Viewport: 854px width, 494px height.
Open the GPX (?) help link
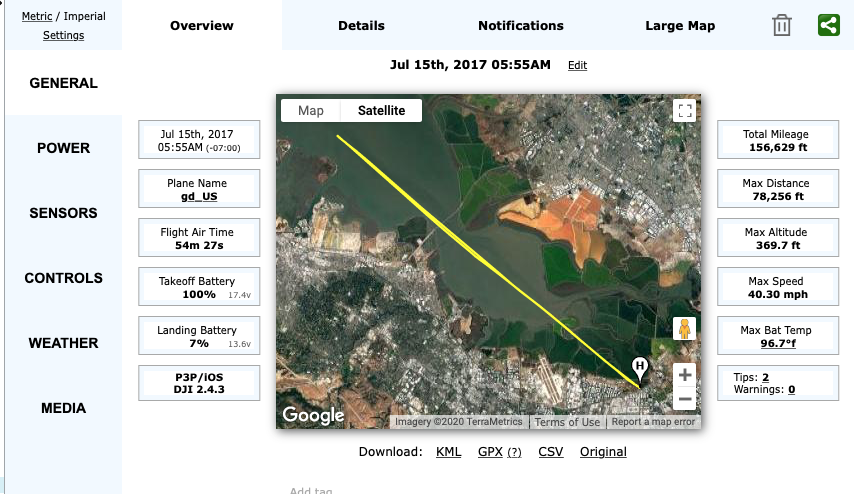[514, 453]
